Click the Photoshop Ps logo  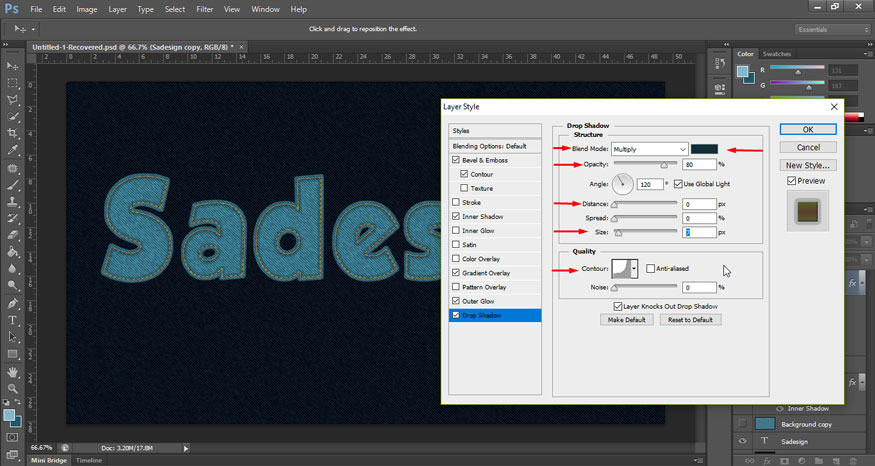pyautogui.click(x=11, y=9)
